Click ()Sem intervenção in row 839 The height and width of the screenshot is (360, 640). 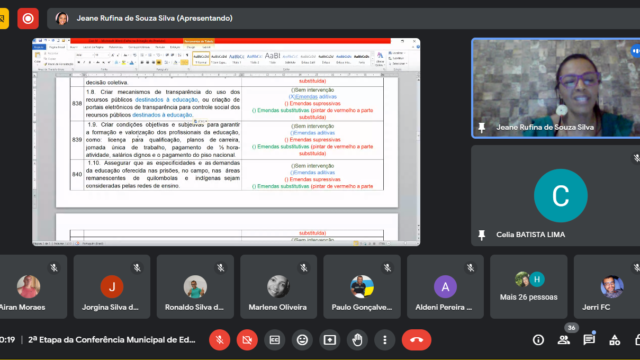tap(312, 126)
